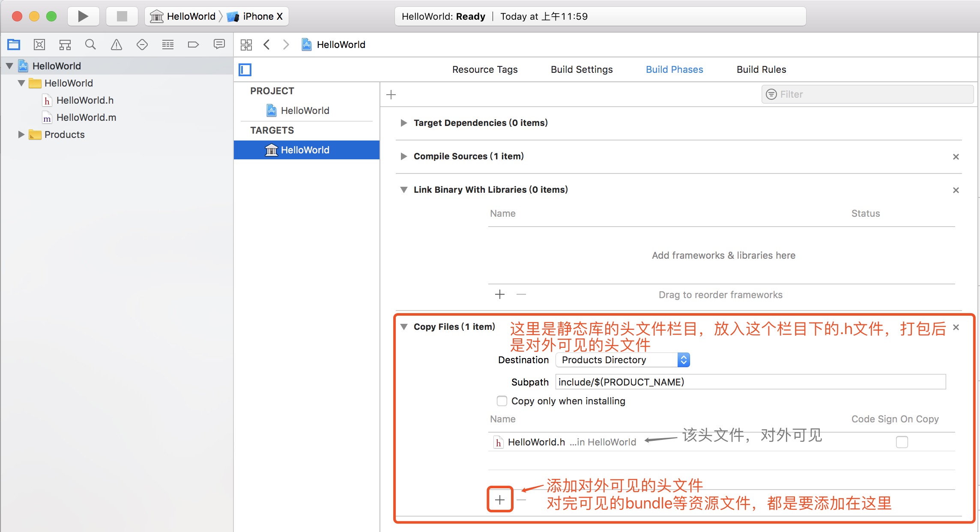Check Code Sign On Copy for HelloWorld.h
This screenshot has height=532, width=980.
click(x=902, y=442)
